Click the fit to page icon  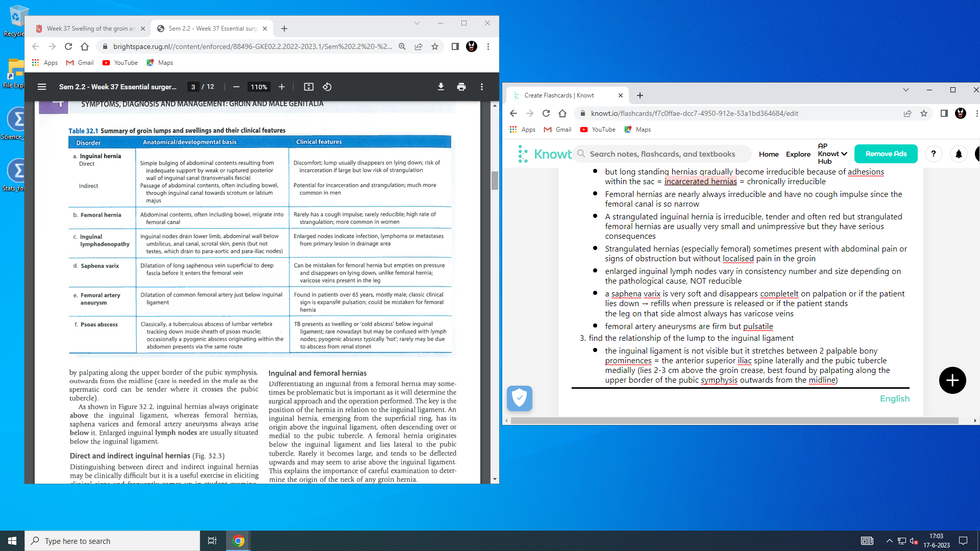tap(309, 87)
